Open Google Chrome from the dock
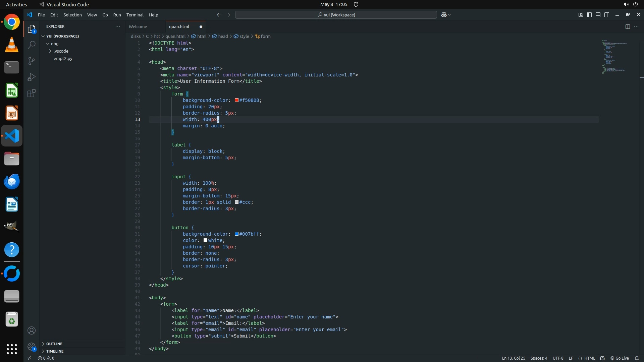The height and width of the screenshot is (362, 644). 12,22
